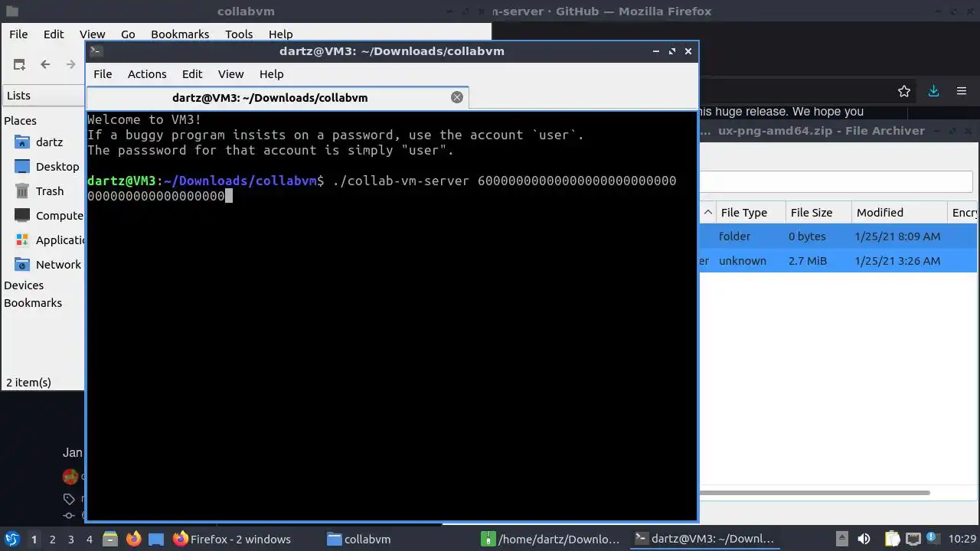This screenshot has width=980, height=551.
Task: Close the dartz@VM3 terminal tab
Action: [x=457, y=97]
